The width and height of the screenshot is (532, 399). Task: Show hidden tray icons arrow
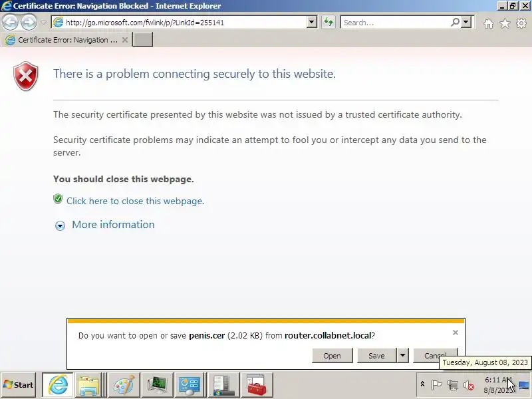(422, 384)
